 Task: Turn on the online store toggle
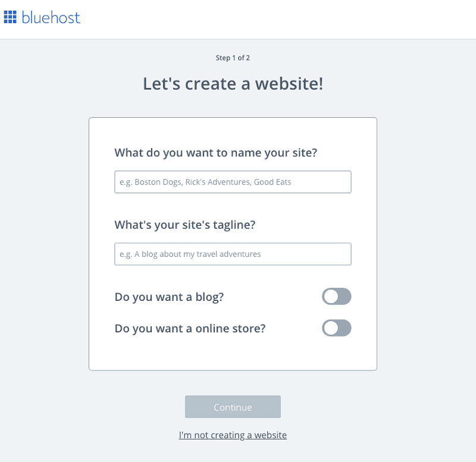coord(337,328)
